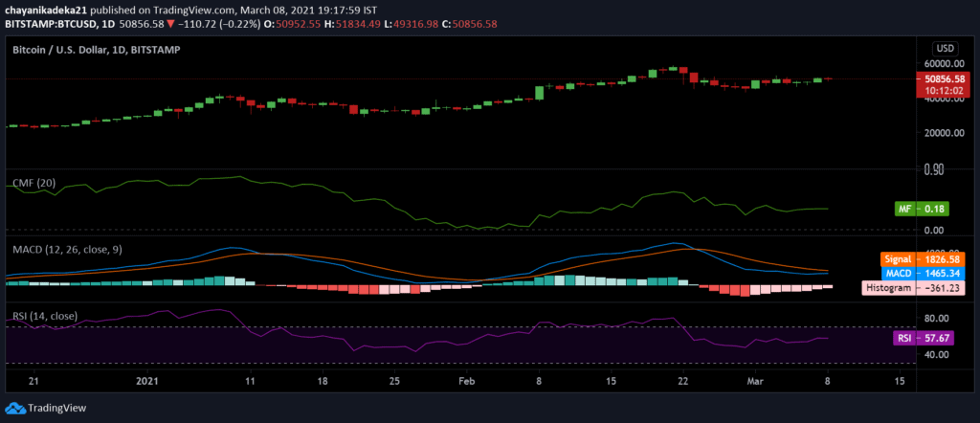Select the Mar marker on time axis

(x=756, y=380)
